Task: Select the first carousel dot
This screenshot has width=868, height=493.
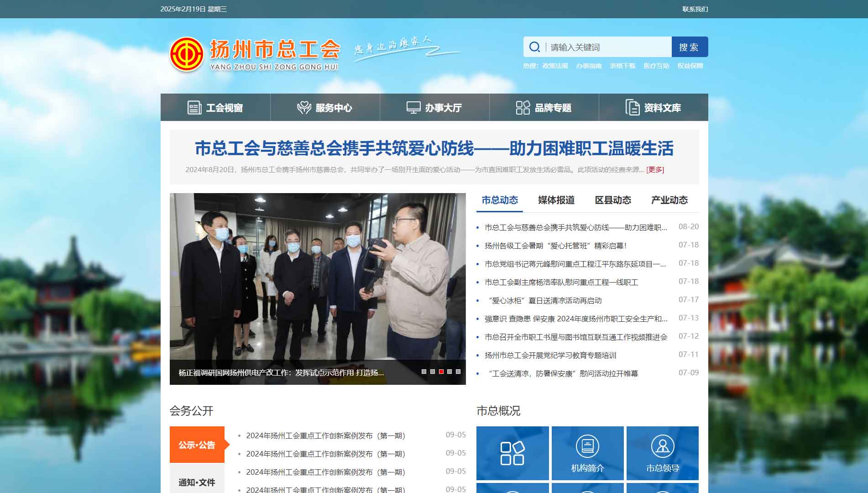Action: click(x=424, y=372)
